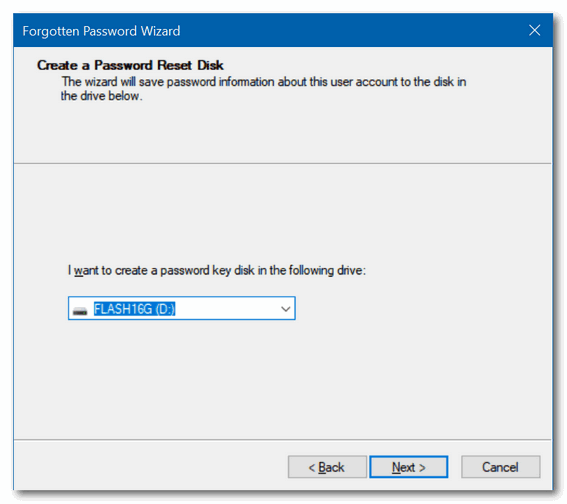Image resolution: width=567 pixels, height=504 pixels.
Task: Click the highlighted FLASH16G text in the field
Action: [135, 309]
